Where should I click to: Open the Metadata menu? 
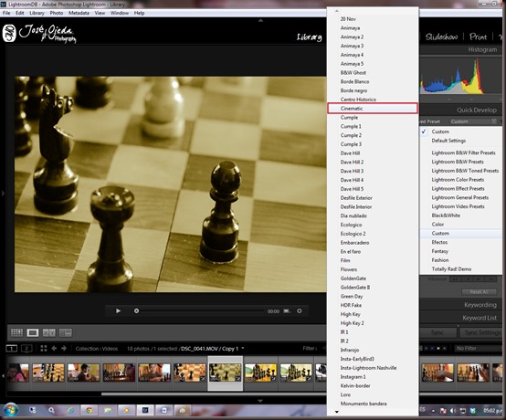coord(79,13)
